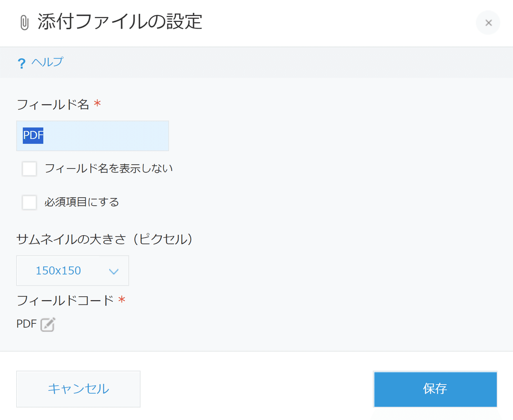The image size is (513, 420).
Task: Click the paperclip attachment icon in title
Action: (x=24, y=23)
